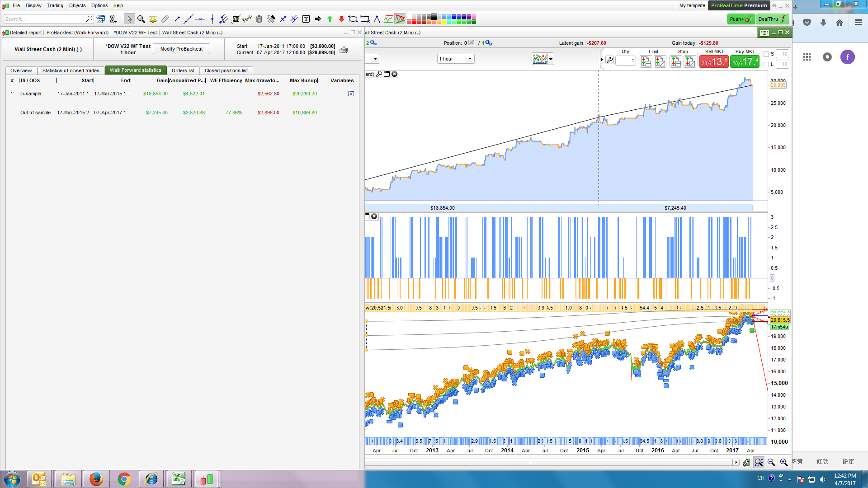Click the Qty input field
Image resolution: width=868 pixels, height=488 pixels.
(x=626, y=61)
